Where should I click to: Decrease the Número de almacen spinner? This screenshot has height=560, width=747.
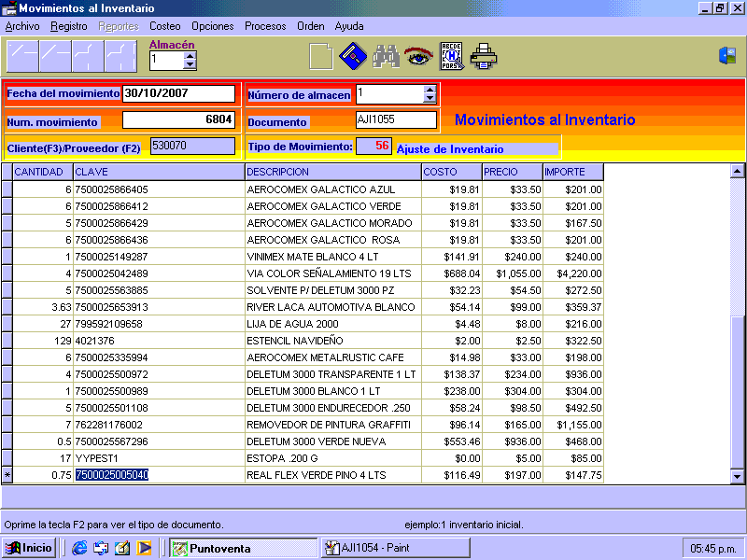[430, 98]
